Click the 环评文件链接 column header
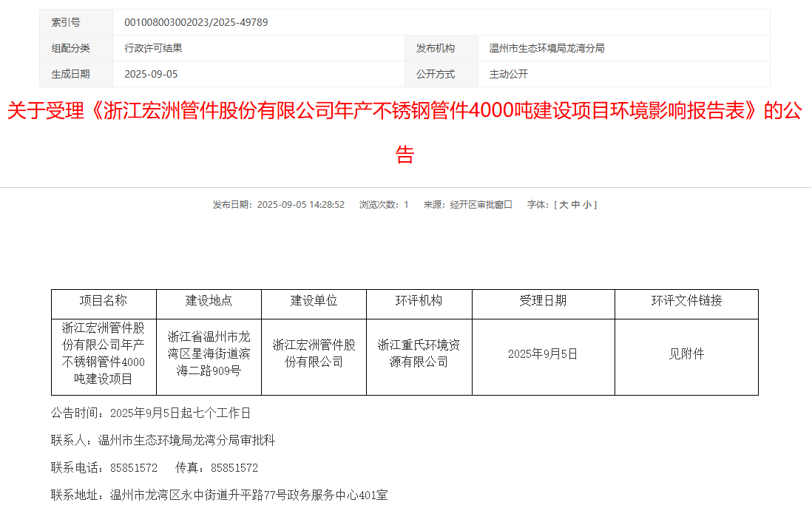Image resolution: width=812 pixels, height=511 pixels. [x=686, y=301]
